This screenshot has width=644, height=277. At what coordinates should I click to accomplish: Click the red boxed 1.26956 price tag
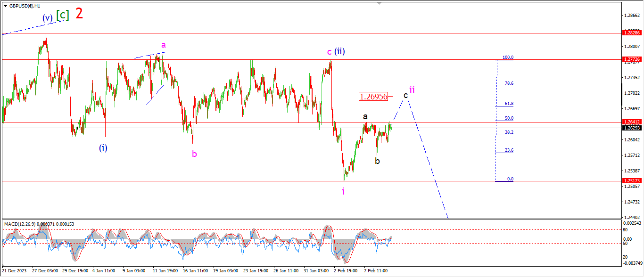373,97
